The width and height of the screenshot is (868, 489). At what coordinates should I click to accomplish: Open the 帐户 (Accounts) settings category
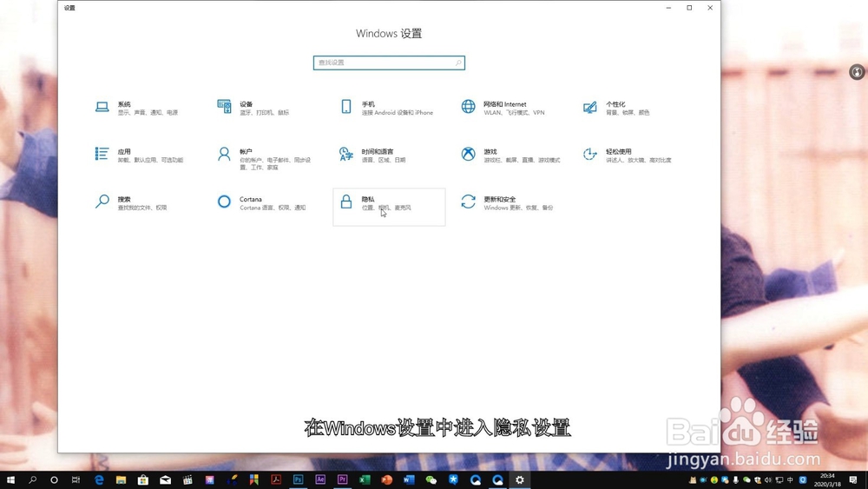[x=265, y=158]
